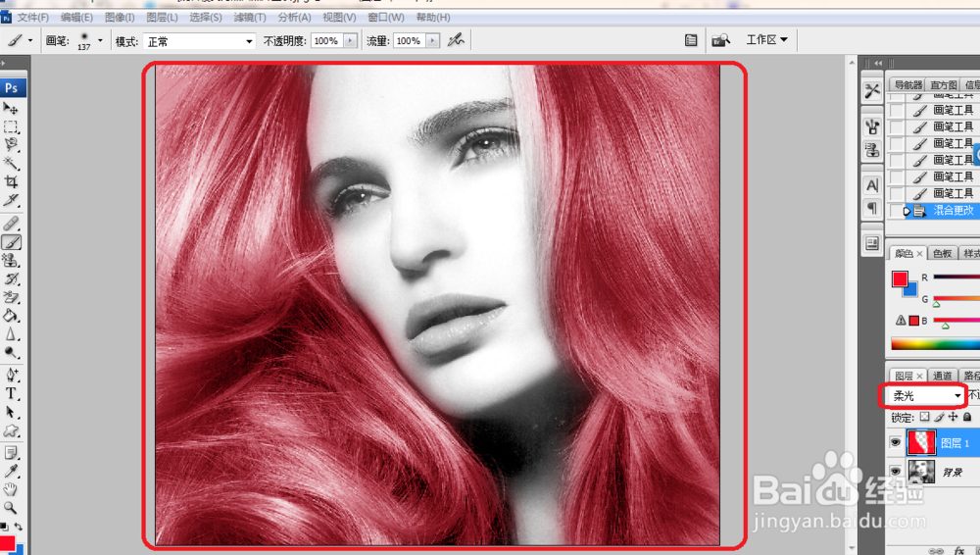Select the Eraser tool

[x=11, y=297]
